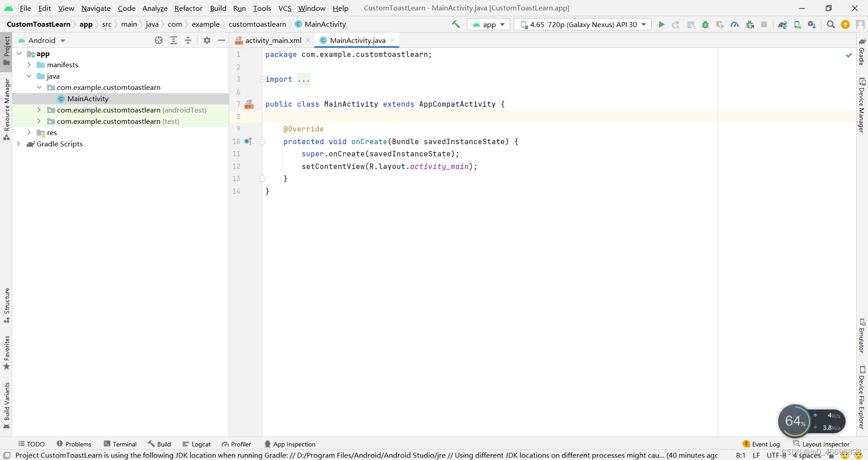
Task: Toggle the Resource Manager tool window
Action: click(6, 109)
